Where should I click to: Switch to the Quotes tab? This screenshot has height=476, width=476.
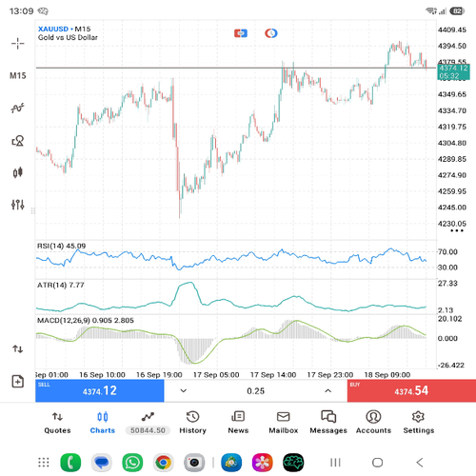[57, 423]
